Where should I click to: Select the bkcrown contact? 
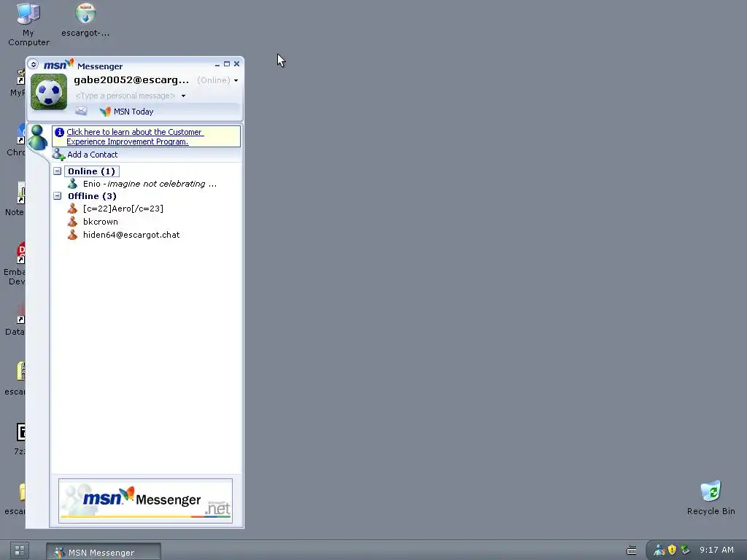[101, 222]
